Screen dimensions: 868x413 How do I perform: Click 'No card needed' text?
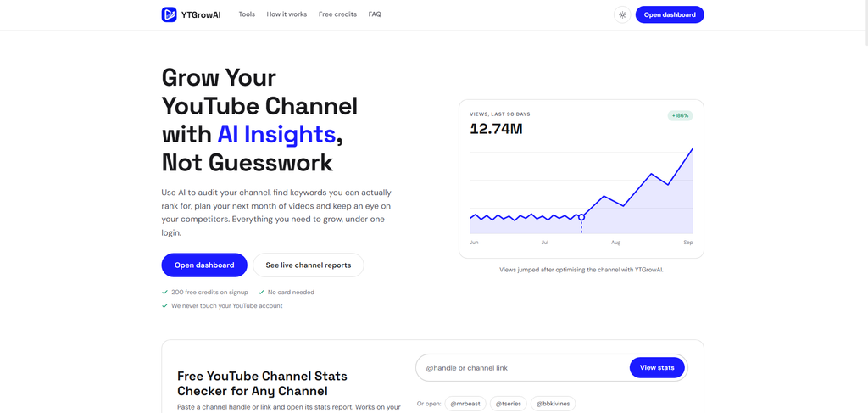click(292, 292)
